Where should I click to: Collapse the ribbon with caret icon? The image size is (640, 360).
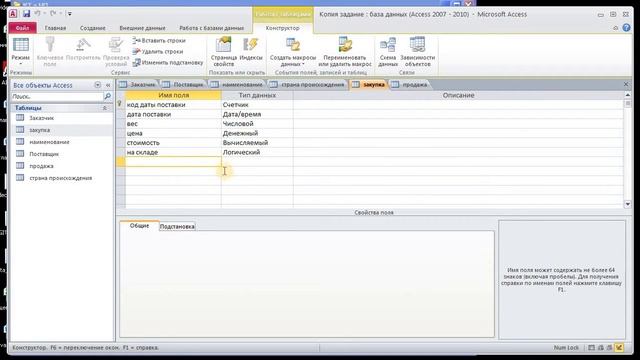[616, 28]
